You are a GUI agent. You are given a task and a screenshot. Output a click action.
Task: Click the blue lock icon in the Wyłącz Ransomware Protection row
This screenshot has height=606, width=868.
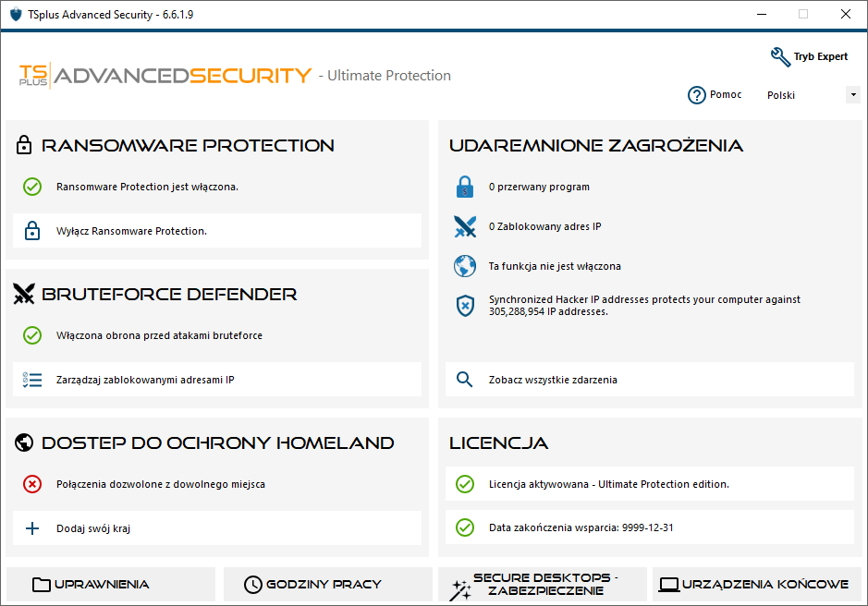32,231
